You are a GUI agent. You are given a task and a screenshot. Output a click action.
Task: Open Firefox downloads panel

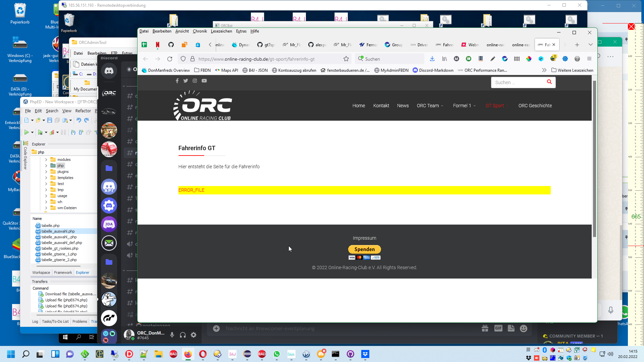click(x=432, y=59)
